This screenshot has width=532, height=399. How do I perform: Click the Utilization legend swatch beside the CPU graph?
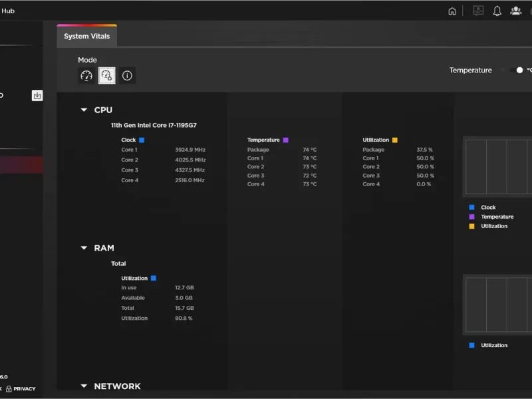tap(471, 226)
